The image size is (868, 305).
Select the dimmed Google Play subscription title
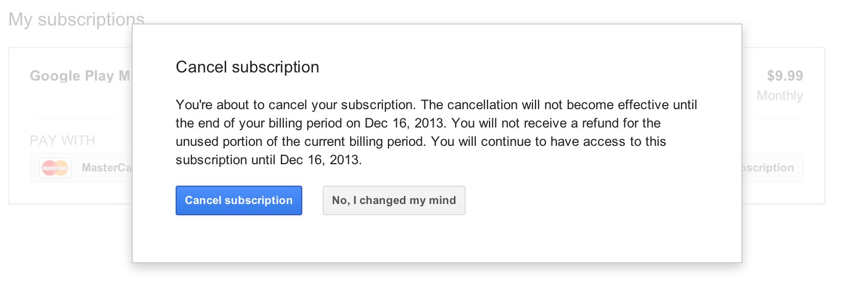coord(80,76)
